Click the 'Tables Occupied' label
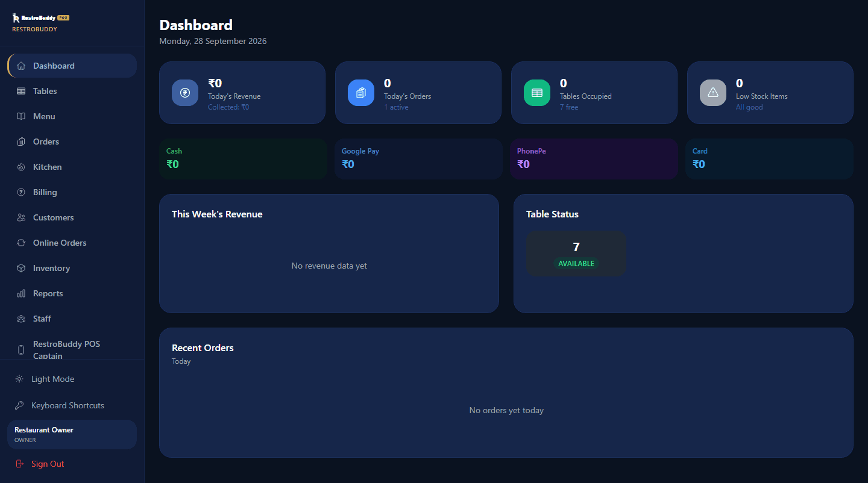The width and height of the screenshot is (868, 483). point(586,96)
